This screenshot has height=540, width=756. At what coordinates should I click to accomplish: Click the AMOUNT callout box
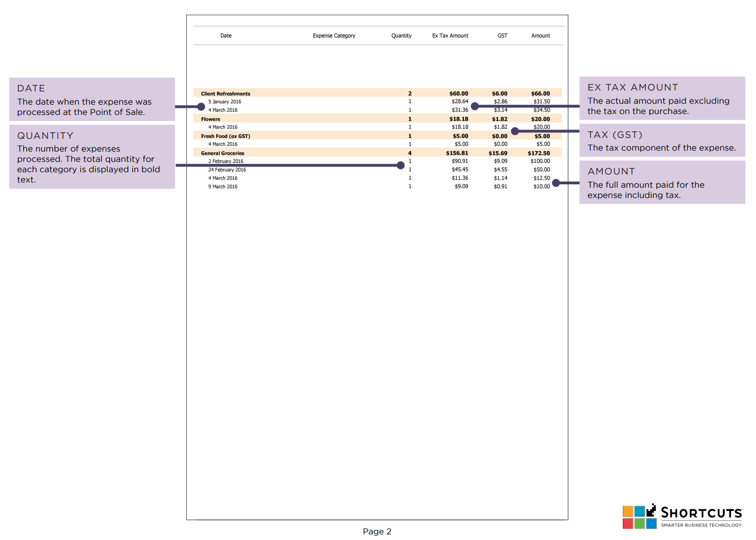[x=662, y=182]
